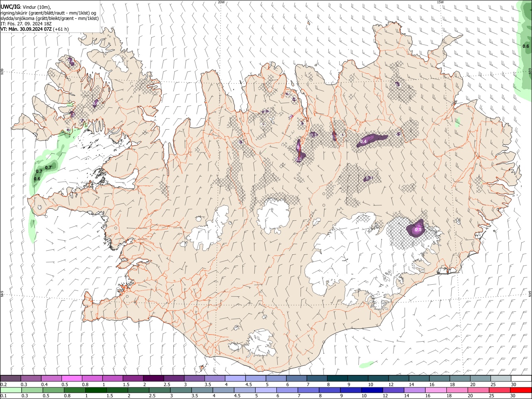Viewport: 532px width, 399px height.
Task: Click the bright red swatch at the rain legend end
Action: 520,390
